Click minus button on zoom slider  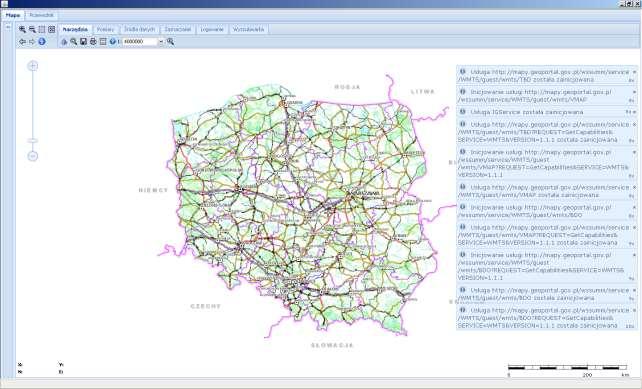pos(33,156)
